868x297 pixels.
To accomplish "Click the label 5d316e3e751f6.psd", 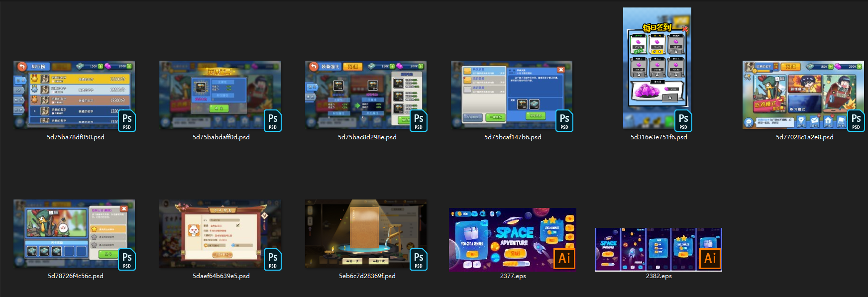I will click(659, 137).
